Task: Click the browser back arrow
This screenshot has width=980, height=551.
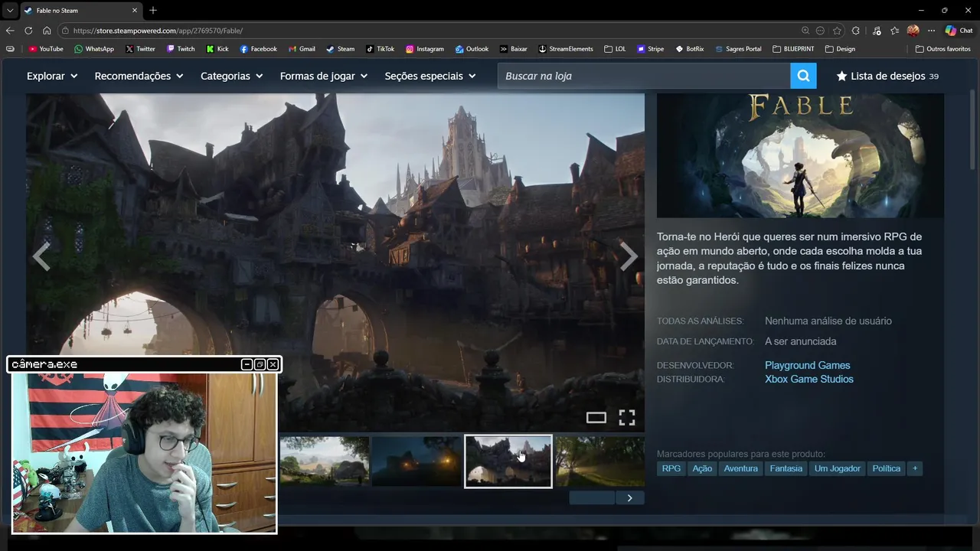Action: (x=10, y=31)
